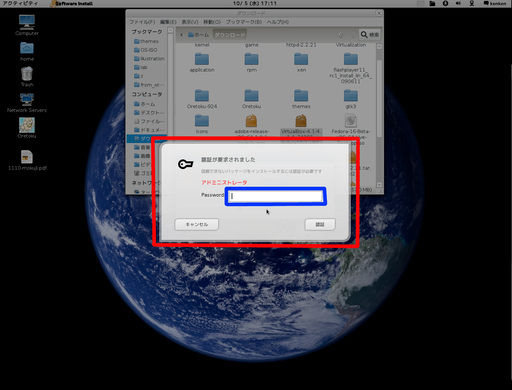
Task: Open the Oretoku desktop icon
Action: pyautogui.click(x=27, y=128)
